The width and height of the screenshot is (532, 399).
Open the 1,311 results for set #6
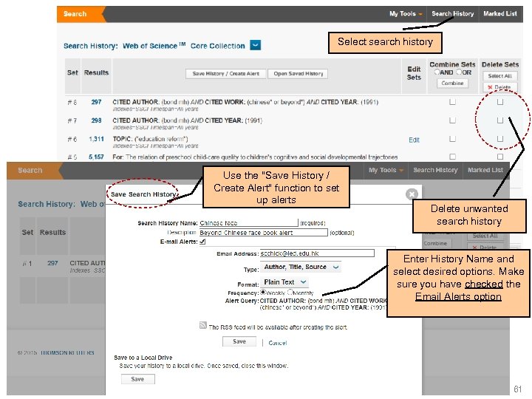coord(96,139)
